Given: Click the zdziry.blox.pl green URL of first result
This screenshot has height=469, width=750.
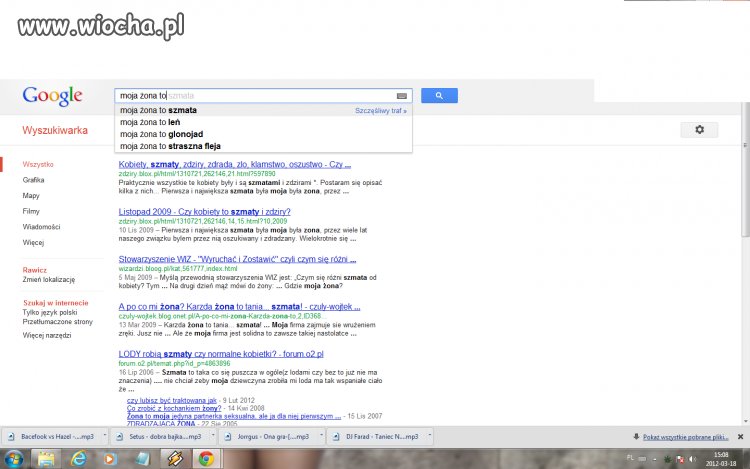Looking at the screenshot, I should coord(197,174).
